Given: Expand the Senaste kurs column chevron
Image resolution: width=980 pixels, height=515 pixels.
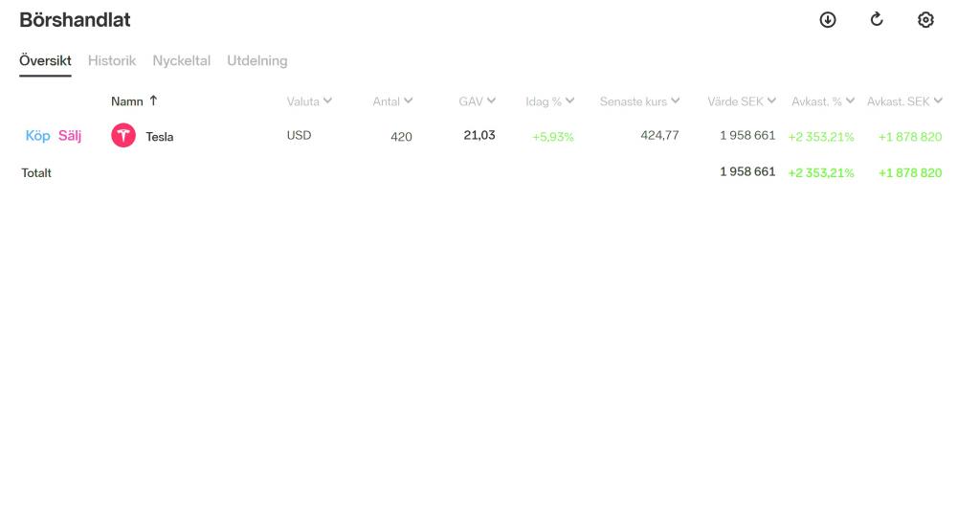Looking at the screenshot, I should 675,101.
